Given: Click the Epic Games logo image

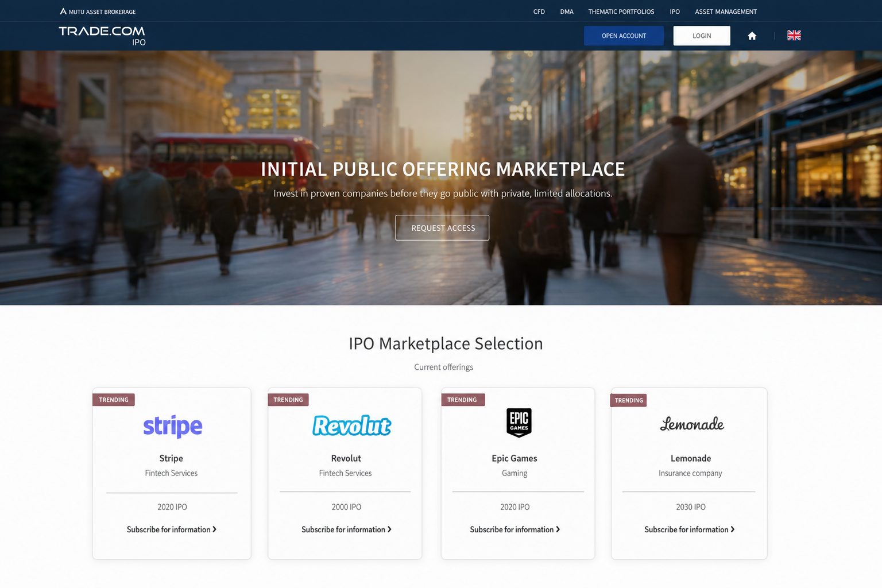Looking at the screenshot, I should 519,423.
